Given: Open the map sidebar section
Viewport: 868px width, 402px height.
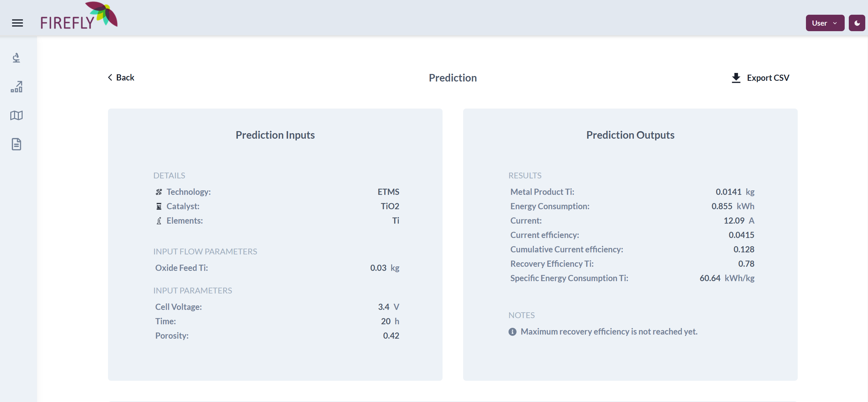Looking at the screenshot, I should tap(16, 115).
